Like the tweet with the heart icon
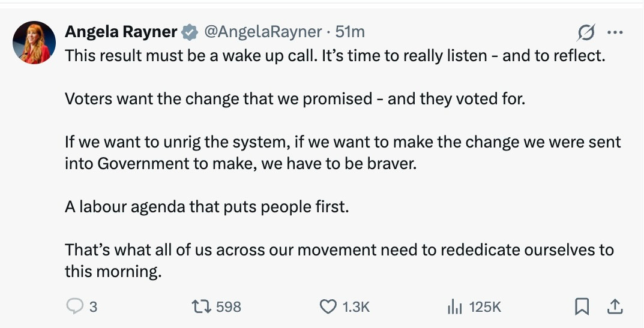Screen dimensions: 644x328 (328, 307)
